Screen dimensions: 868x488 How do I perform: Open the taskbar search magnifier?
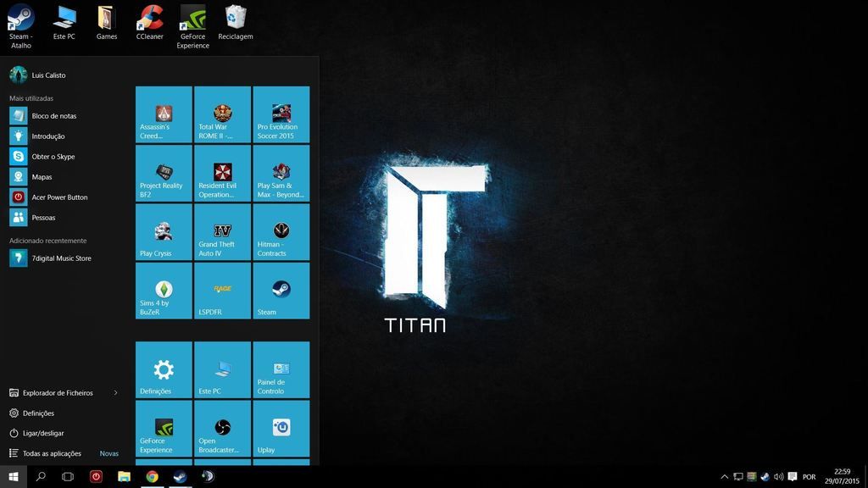pyautogui.click(x=41, y=476)
